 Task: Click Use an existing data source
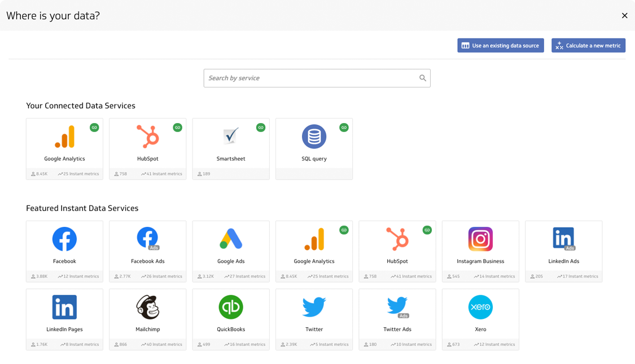click(x=501, y=45)
